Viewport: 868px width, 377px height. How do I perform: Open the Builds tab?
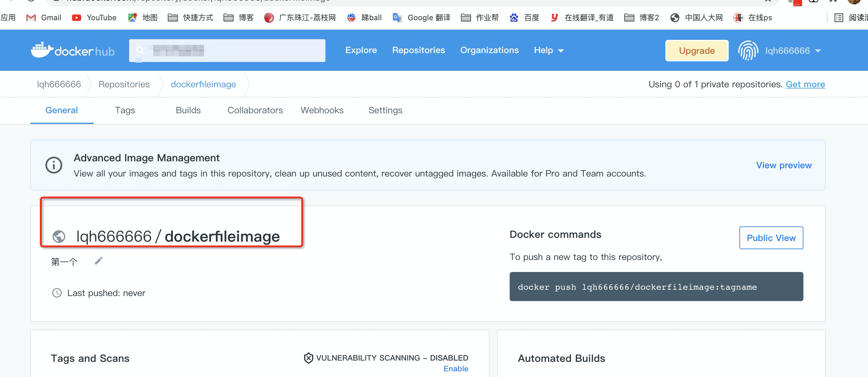click(188, 110)
